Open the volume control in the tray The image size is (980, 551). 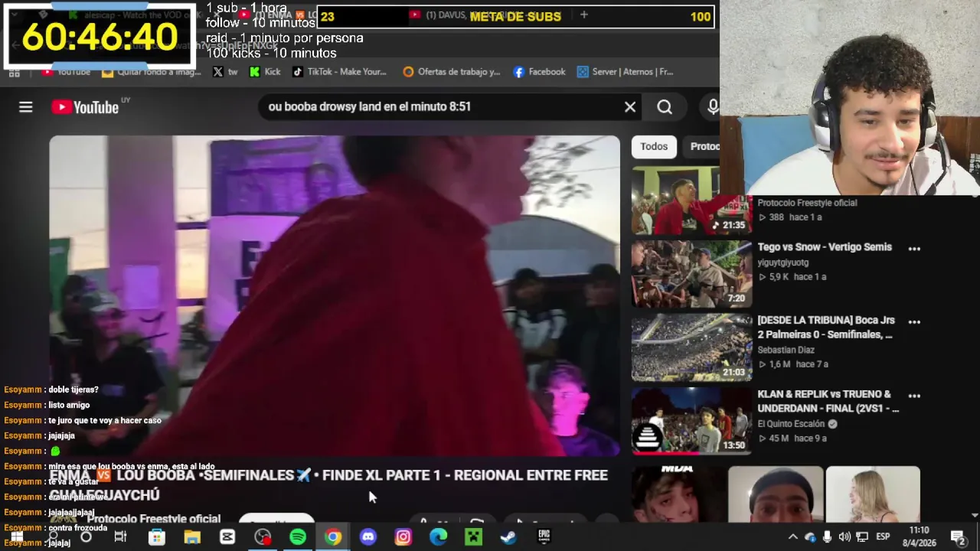click(844, 537)
